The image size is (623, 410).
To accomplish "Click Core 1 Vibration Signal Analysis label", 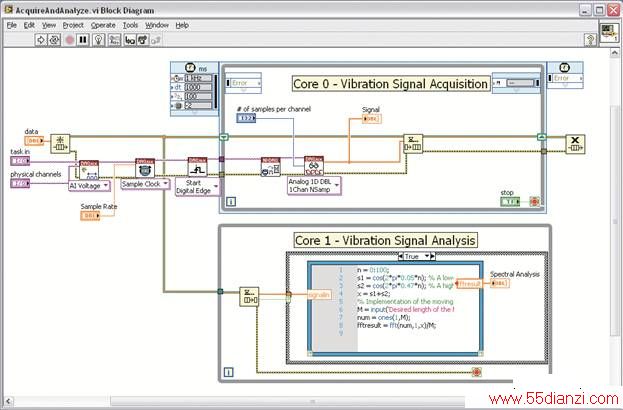I will (x=385, y=240).
